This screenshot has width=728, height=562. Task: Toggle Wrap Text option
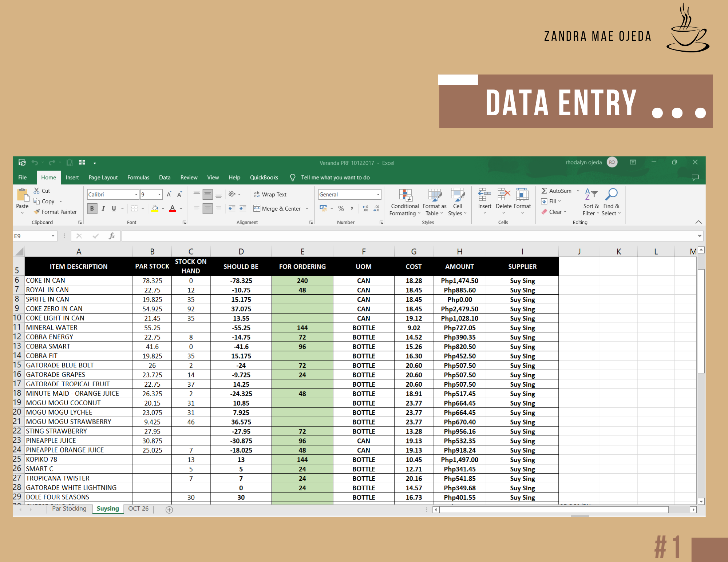(270, 195)
